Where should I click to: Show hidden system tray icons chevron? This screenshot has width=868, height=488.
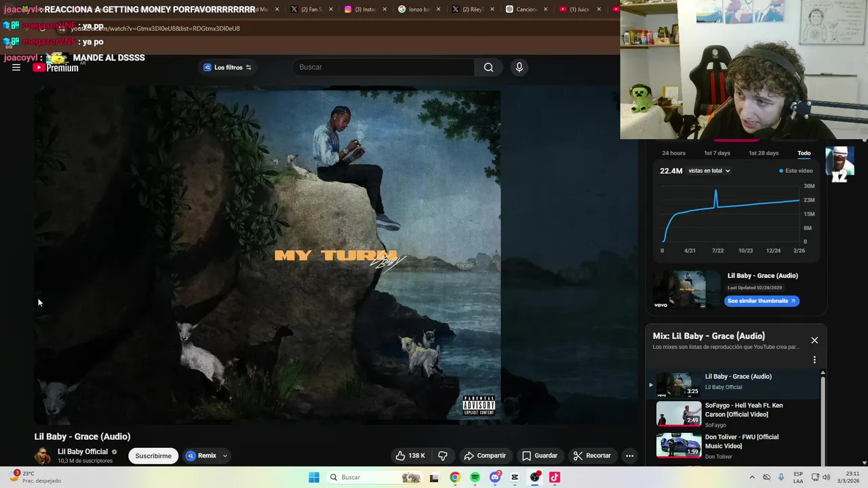[x=751, y=477]
